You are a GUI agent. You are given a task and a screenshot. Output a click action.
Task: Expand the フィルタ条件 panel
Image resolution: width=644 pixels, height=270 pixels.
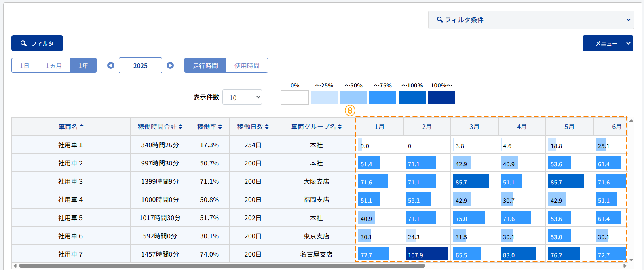coord(531,20)
